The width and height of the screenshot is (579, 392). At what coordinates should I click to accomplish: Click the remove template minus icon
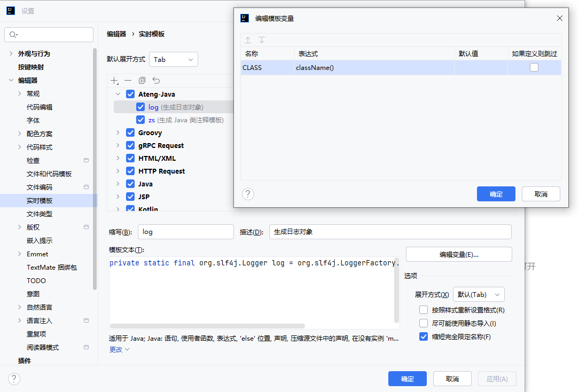tap(128, 81)
